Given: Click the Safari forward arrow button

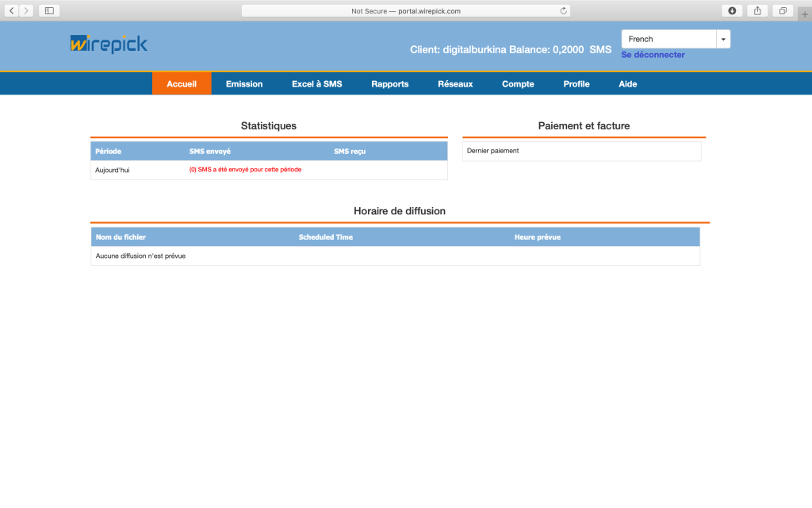Looking at the screenshot, I should (27, 10).
